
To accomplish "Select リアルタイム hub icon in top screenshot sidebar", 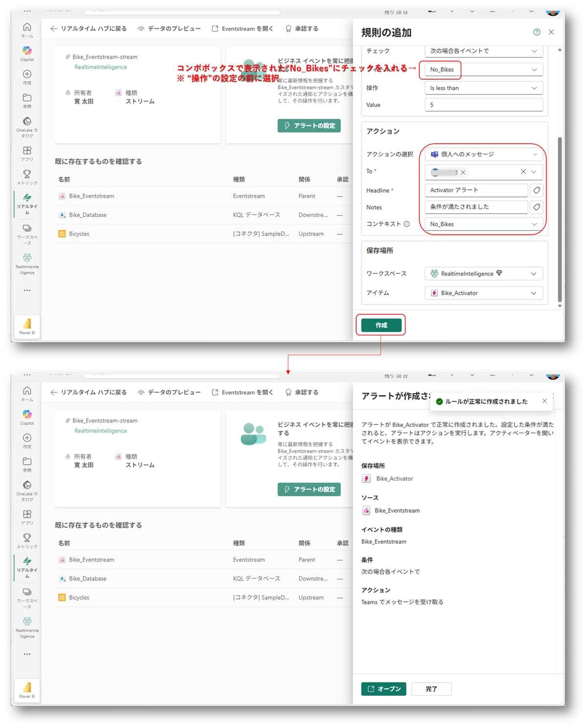I will tap(27, 203).
